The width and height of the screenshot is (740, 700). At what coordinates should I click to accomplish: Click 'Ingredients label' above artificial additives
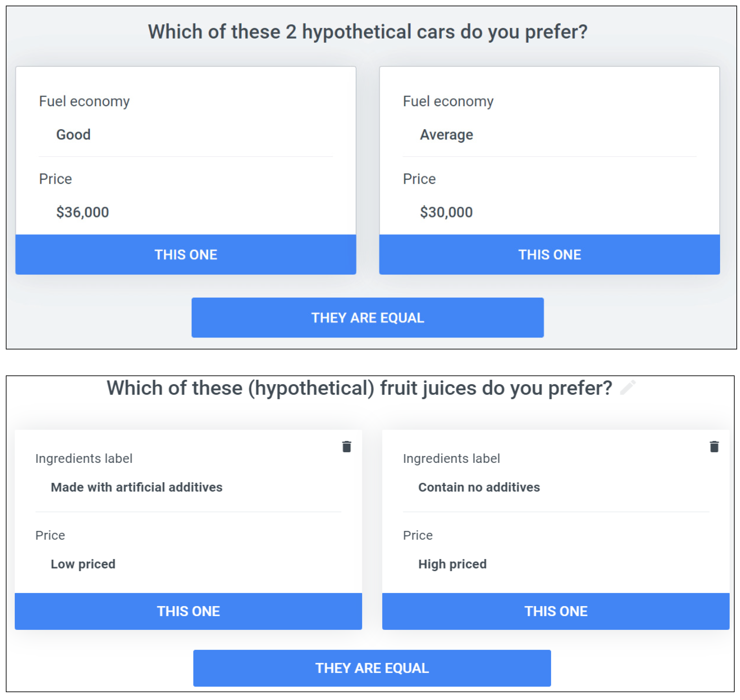tap(84, 459)
